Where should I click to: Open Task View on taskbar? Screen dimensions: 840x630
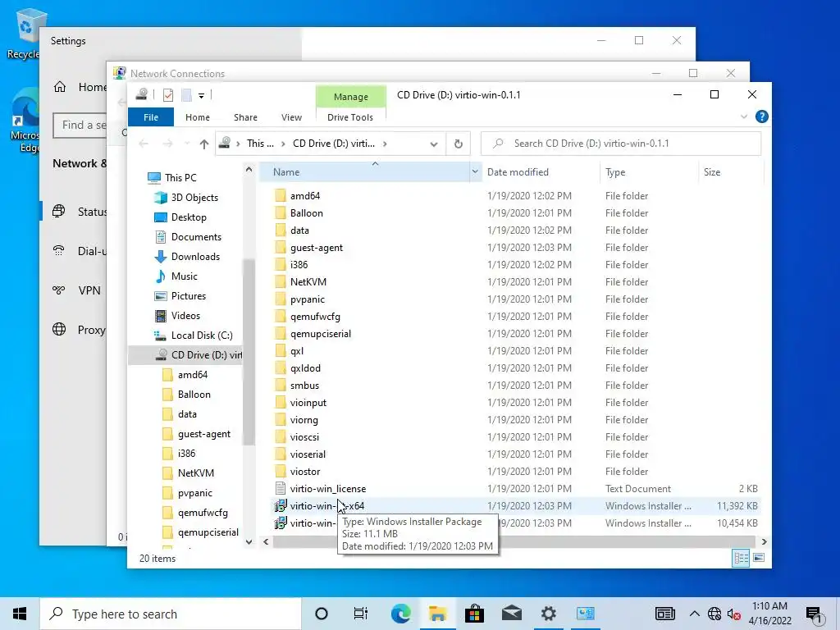(x=361, y=614)
